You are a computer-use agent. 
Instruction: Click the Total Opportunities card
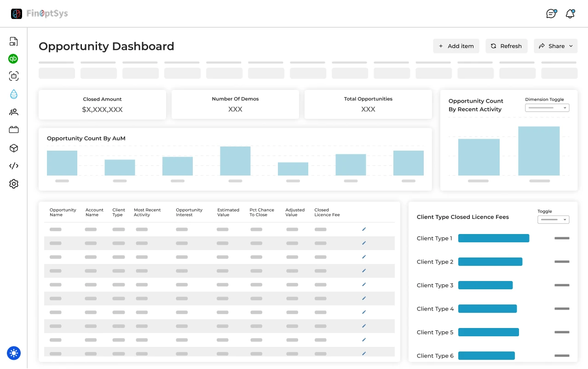[x=368, y=105]
